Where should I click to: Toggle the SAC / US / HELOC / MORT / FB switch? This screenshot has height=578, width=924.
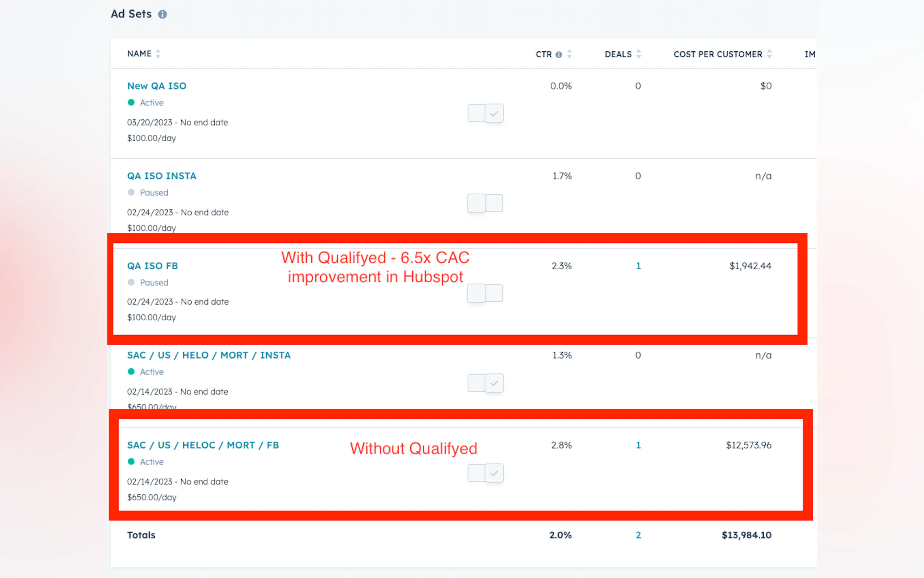point(485,473)
